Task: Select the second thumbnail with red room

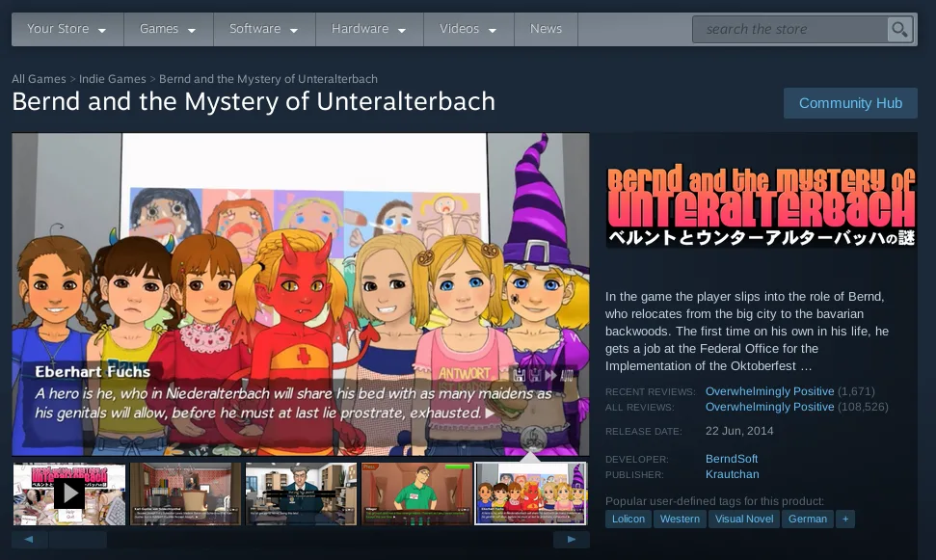Action: (185, 493)
